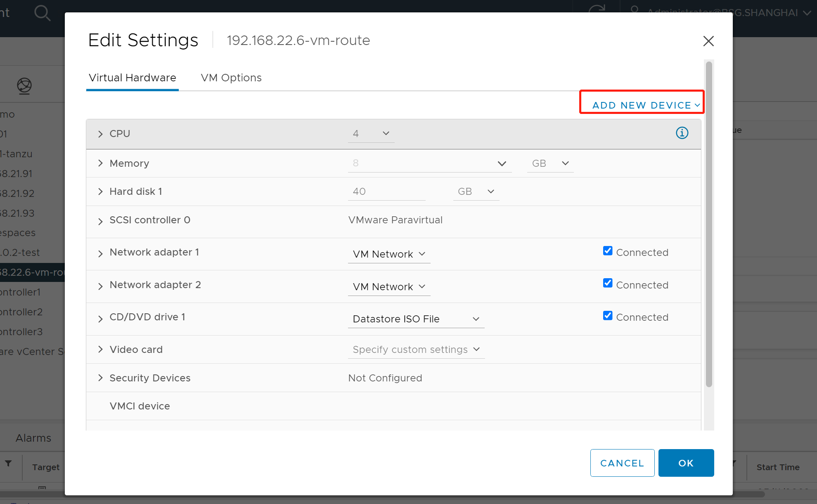Click the search magnifier icon in header
The width and height of the screenshot is (817, 504).
click(42, 13)
